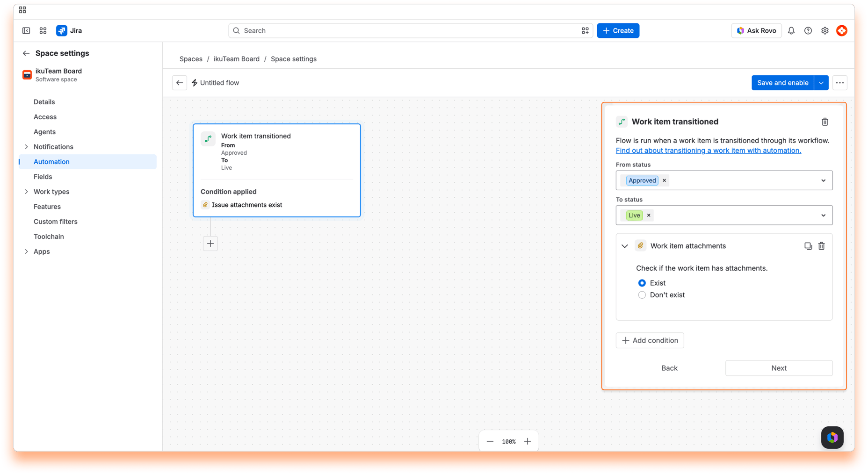Open Ask Rovo

757,31
